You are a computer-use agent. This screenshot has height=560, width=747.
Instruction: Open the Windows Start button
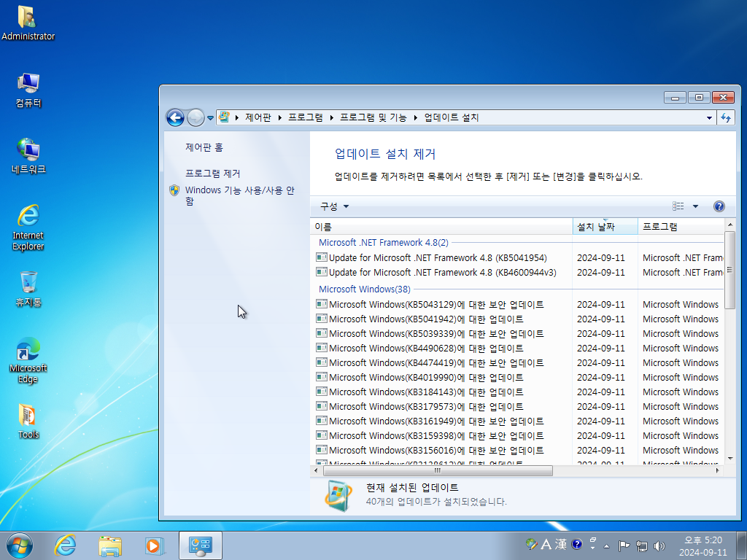20,545
